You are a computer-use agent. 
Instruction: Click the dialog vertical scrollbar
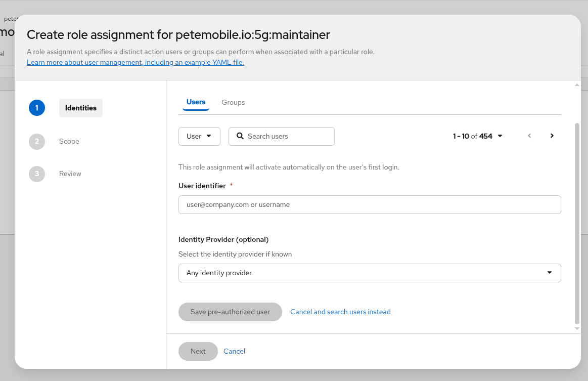coord(577,223)
